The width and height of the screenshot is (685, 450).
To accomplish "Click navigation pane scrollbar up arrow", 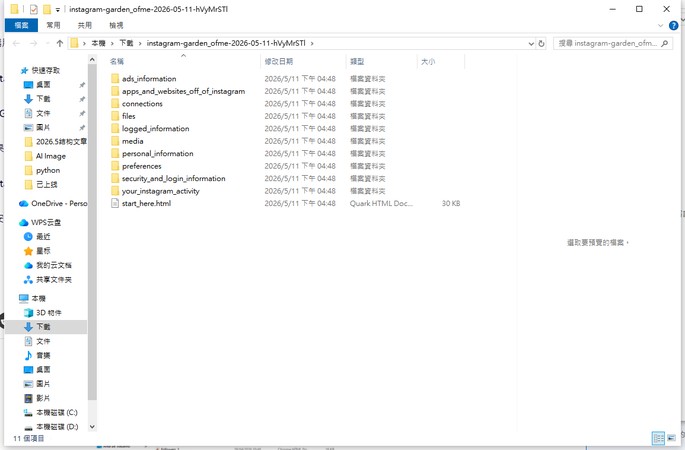I will point(92,59).
